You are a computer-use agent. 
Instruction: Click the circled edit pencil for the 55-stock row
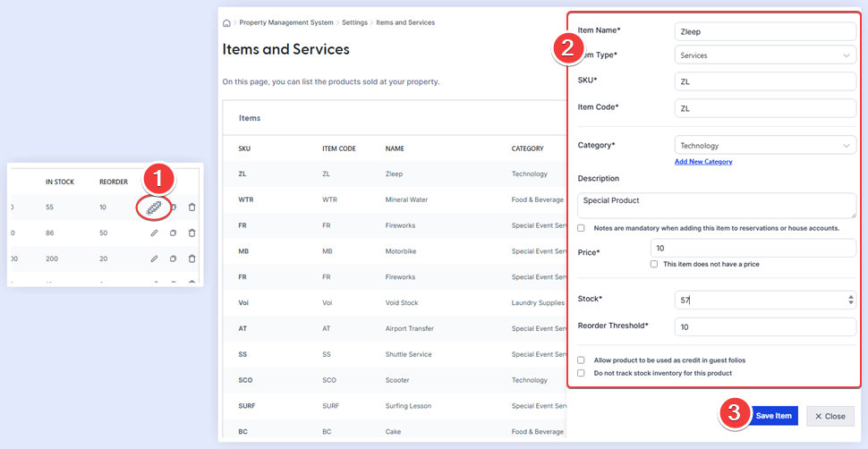(154, 208)
